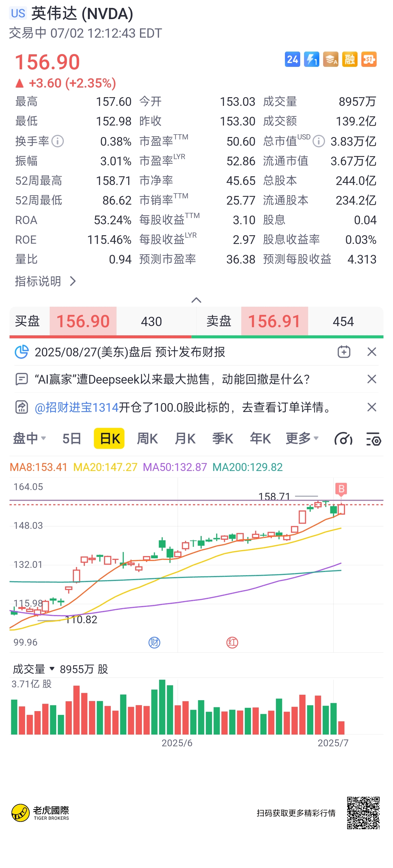Tap the MA50:132.87 indicator label
The height and width of the screenshot is (868, 393).
175,467
